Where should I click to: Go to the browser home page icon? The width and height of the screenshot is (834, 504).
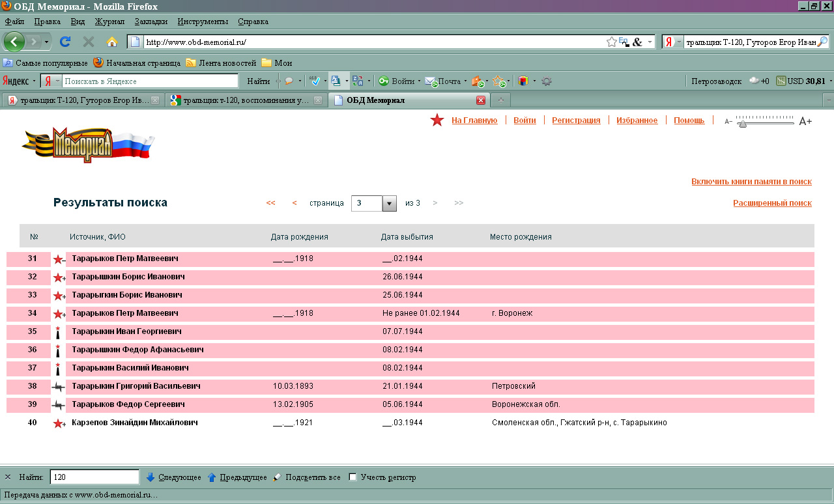point(112,42)
